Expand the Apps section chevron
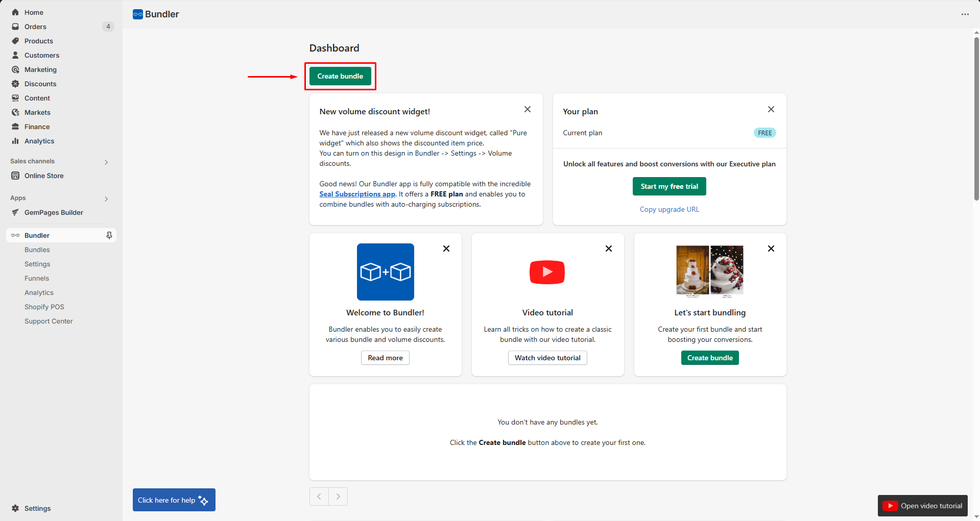The width and height of the screenshot is (980, 521). pyautogui.click(x=106, y=199)
